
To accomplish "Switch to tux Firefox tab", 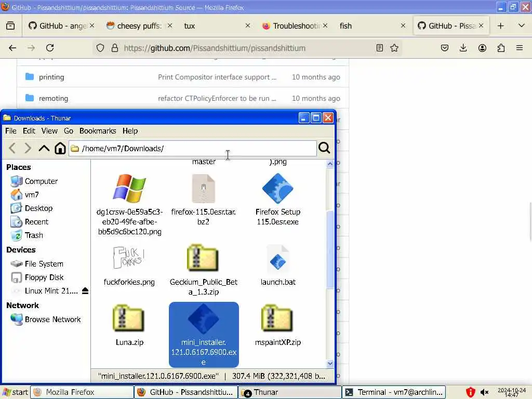I will click(217, 26).
